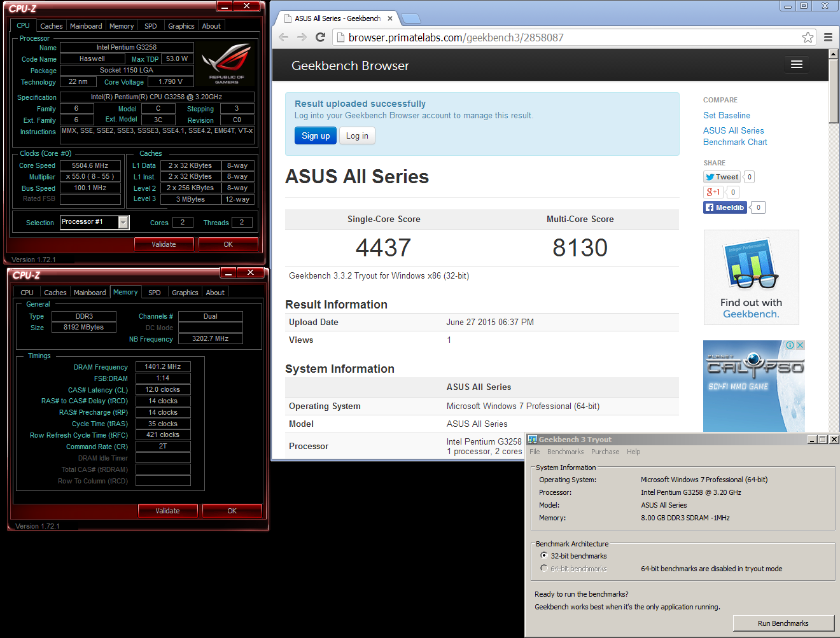Open Memory tab in top CPU-Z window

click(122, 26)
